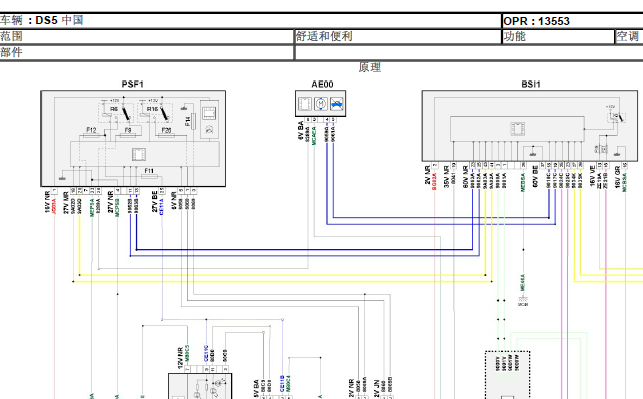Click the MC36 ground symbol below BSI1
The width and height of the screenshot is (643, 399).
pyautogui.click(x=523, y=302)
